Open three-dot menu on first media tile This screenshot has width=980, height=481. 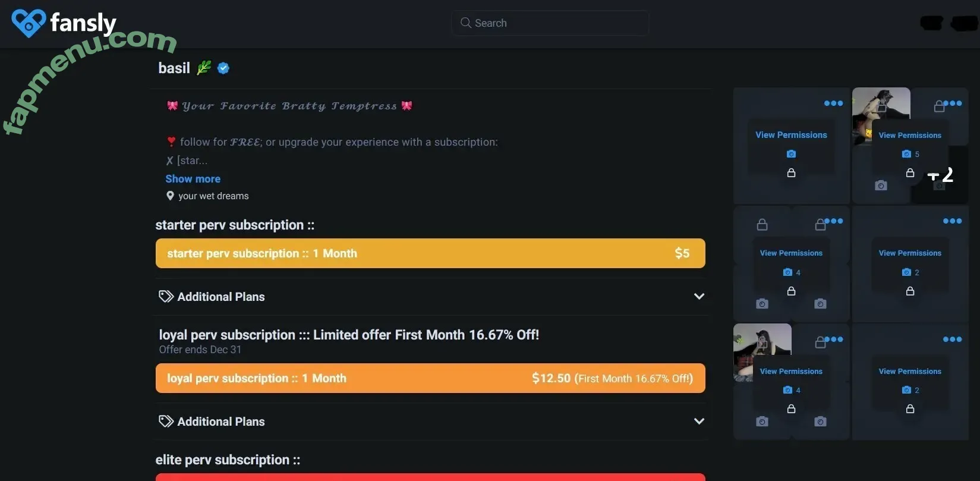click(833, 103)
